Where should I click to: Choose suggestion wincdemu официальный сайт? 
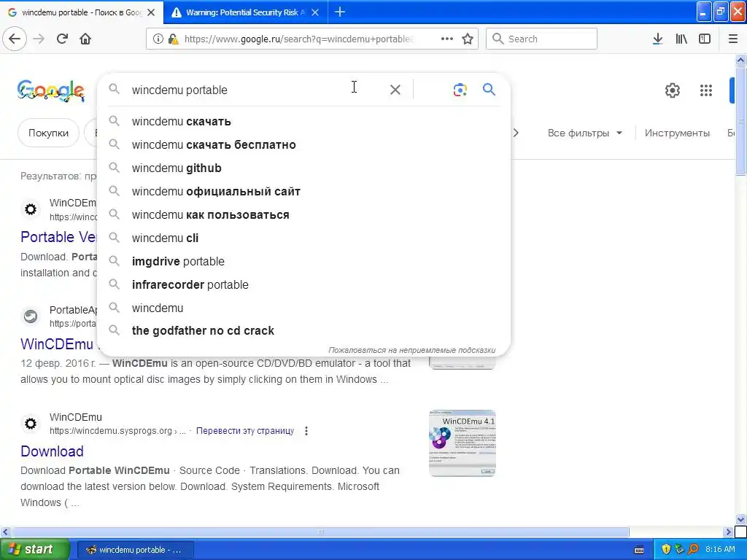click(x=303, y=192)
